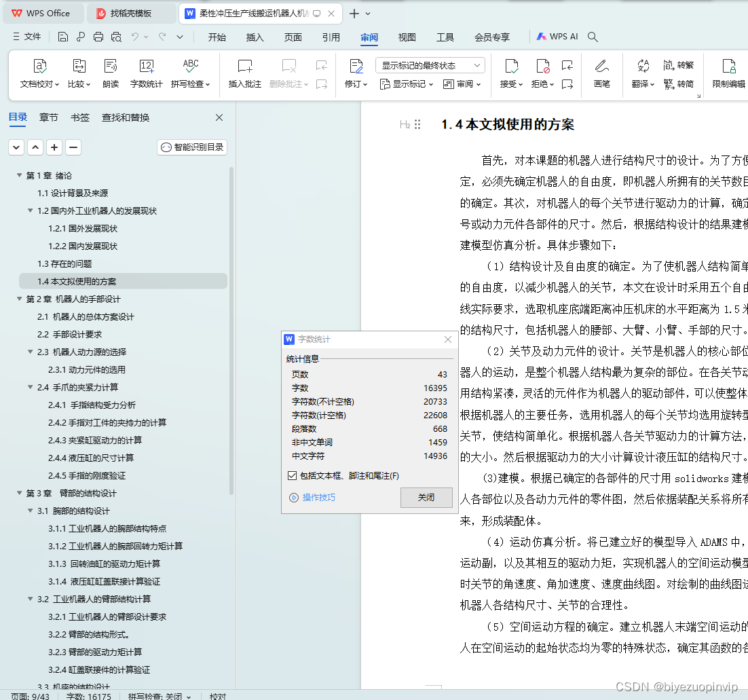Click 字数: 16175 in status bar
Screen dimensions: 748x700
coord(89,696)
